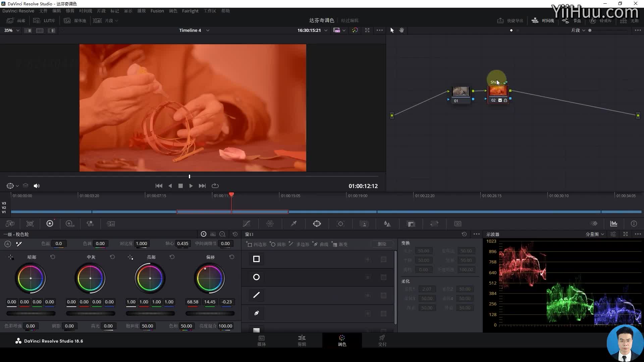Open scope display settings
The height and width of the screenshot is (362, 644).
pyautogui.click(x=613, y=234)
